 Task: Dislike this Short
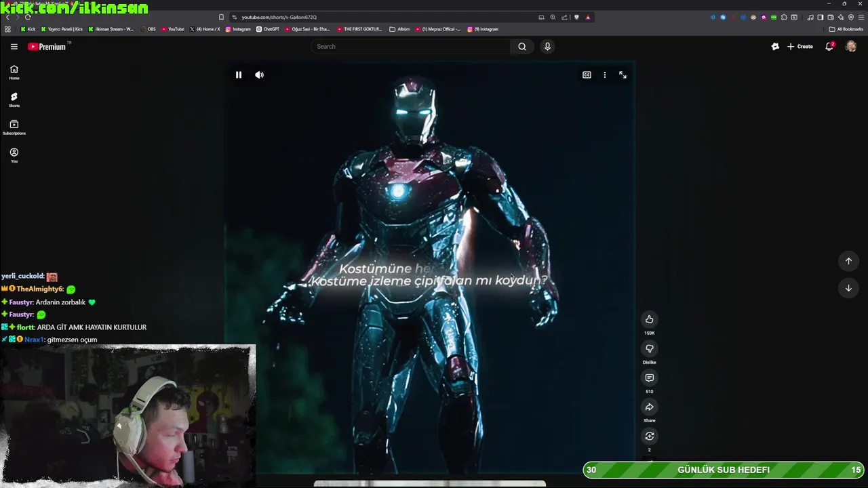[649, 348]
